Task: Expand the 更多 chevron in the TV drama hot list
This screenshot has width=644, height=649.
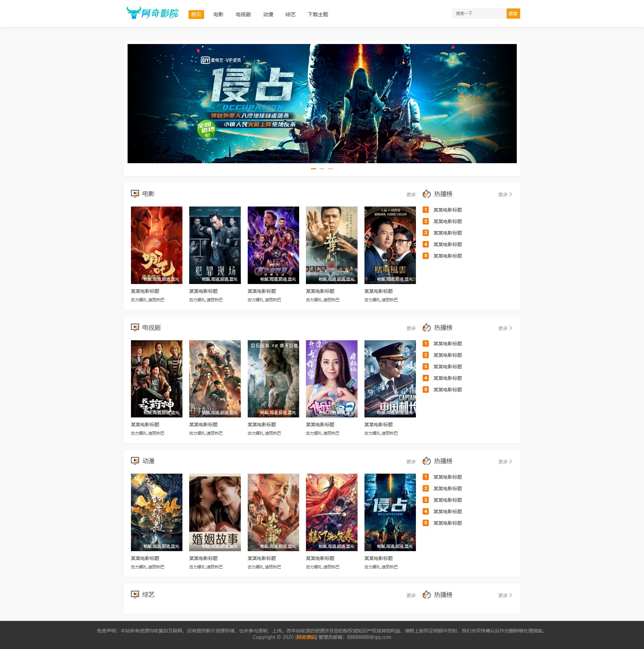Action: pyautogui.click(x=511, y=328)
